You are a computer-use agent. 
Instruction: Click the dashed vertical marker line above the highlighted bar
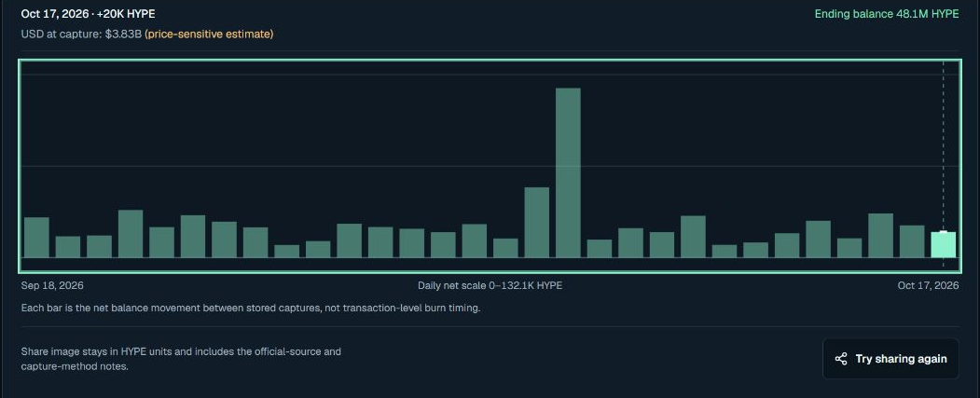pos(943,147)
